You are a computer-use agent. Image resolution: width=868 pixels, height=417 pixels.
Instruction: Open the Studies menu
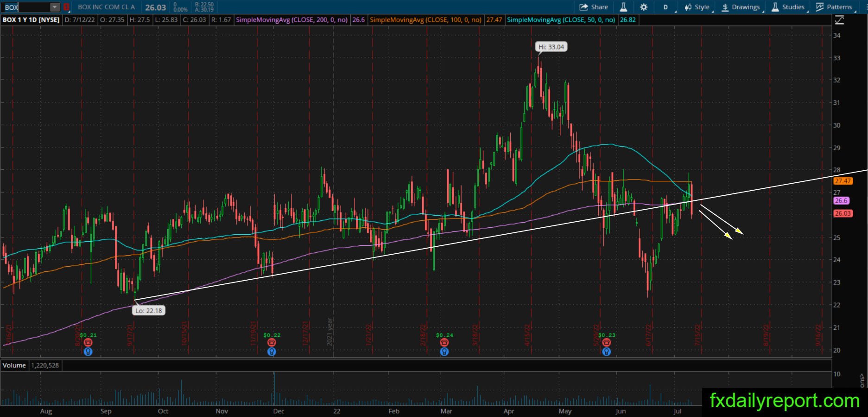(x=788, y=7)
